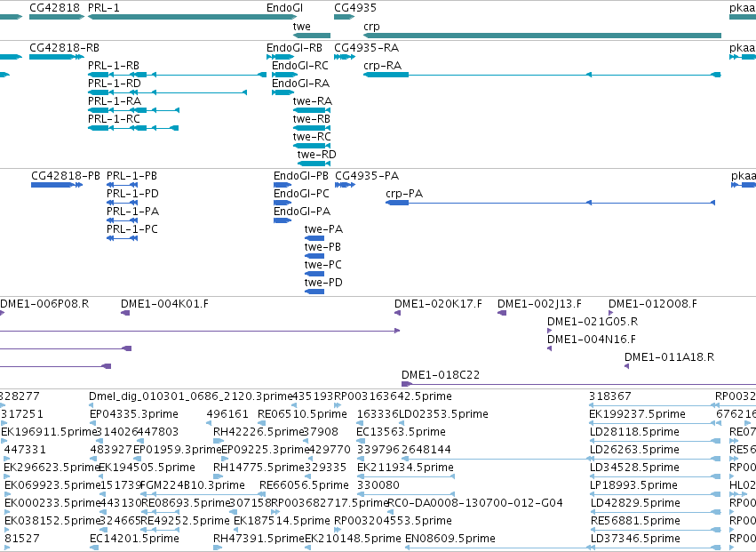Select the EndoGI gene label
The image size is (756, 552).
(285, 8)
